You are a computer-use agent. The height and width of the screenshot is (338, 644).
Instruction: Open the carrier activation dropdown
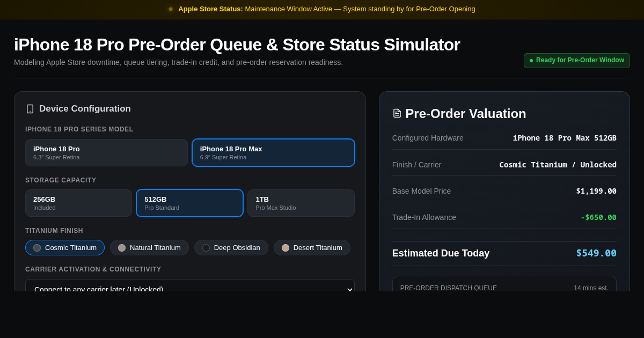(x=190, y=285)
